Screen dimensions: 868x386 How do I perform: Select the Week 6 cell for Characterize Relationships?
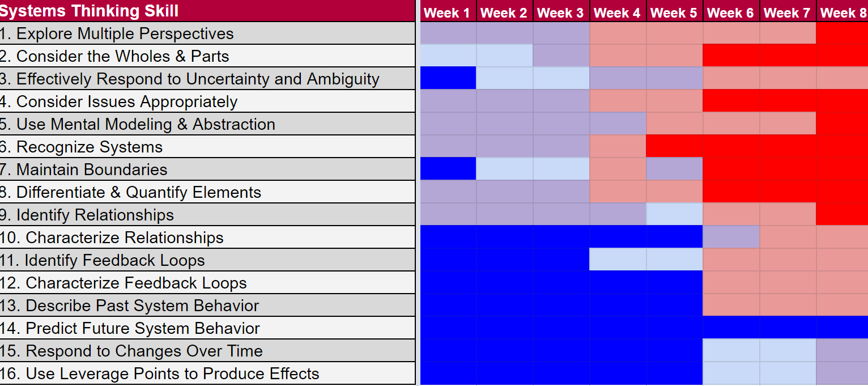tap(731, 237)
